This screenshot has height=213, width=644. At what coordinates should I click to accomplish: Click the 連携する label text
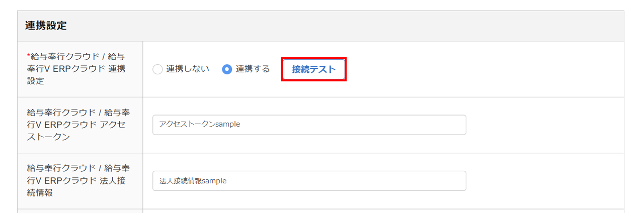coord(253,69)
